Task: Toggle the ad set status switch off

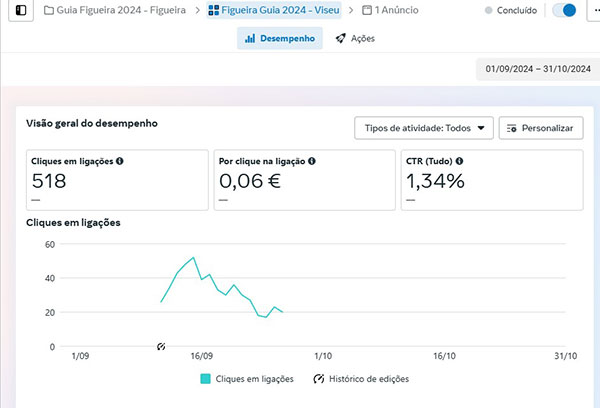Action: pyautogui.click(x=564, y=10)
